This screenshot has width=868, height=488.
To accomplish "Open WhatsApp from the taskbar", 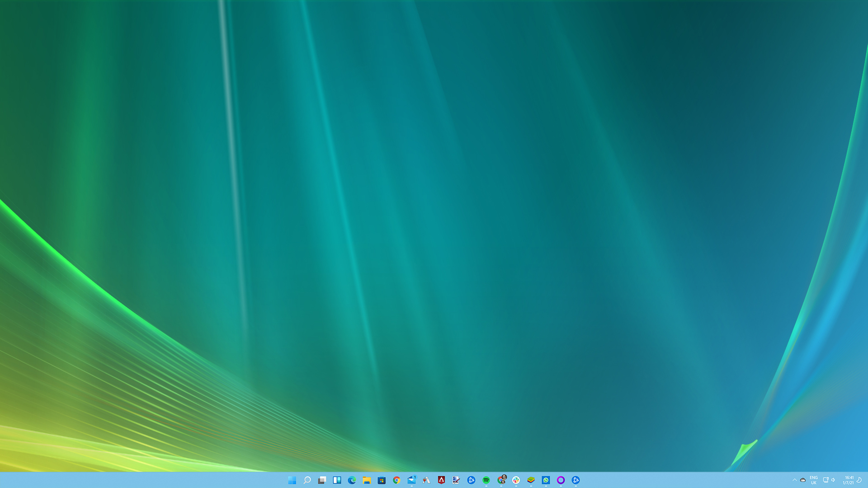I will tap(546, 480).
